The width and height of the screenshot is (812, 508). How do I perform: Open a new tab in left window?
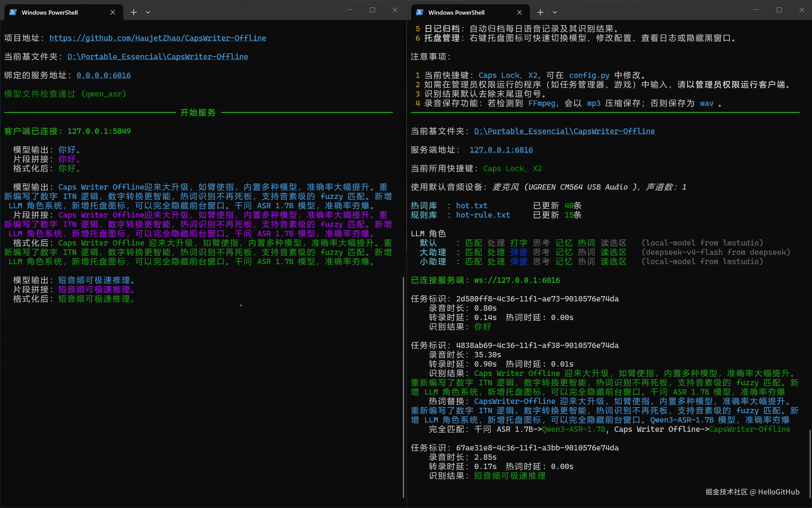click(134, 12)
